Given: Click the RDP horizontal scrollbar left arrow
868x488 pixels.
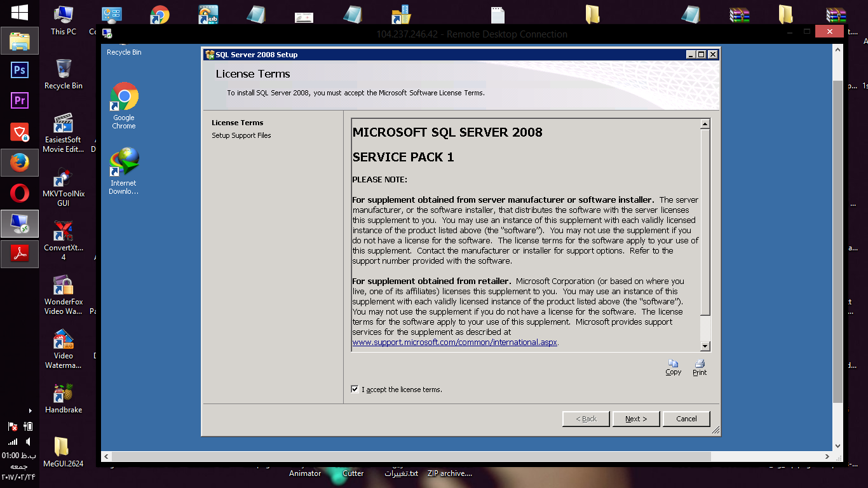Looking at the screenshot, I should point(107,456).
